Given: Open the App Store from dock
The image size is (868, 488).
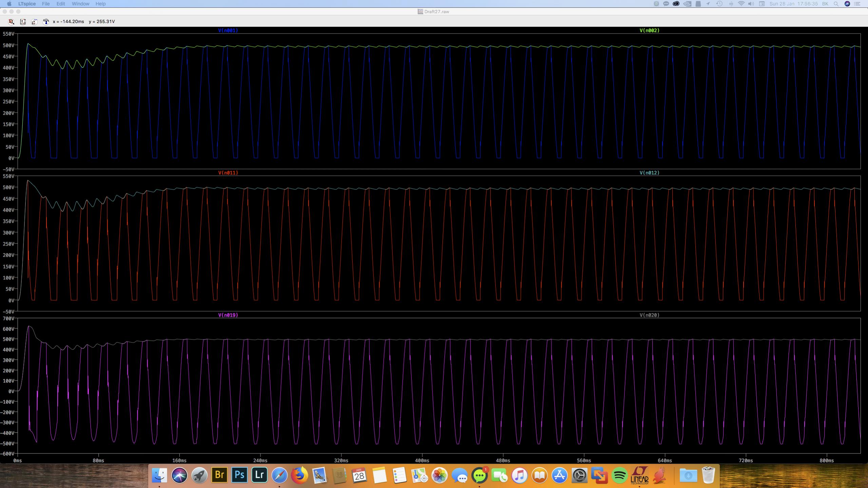Looking at the screenshot, I should (560, 475).
